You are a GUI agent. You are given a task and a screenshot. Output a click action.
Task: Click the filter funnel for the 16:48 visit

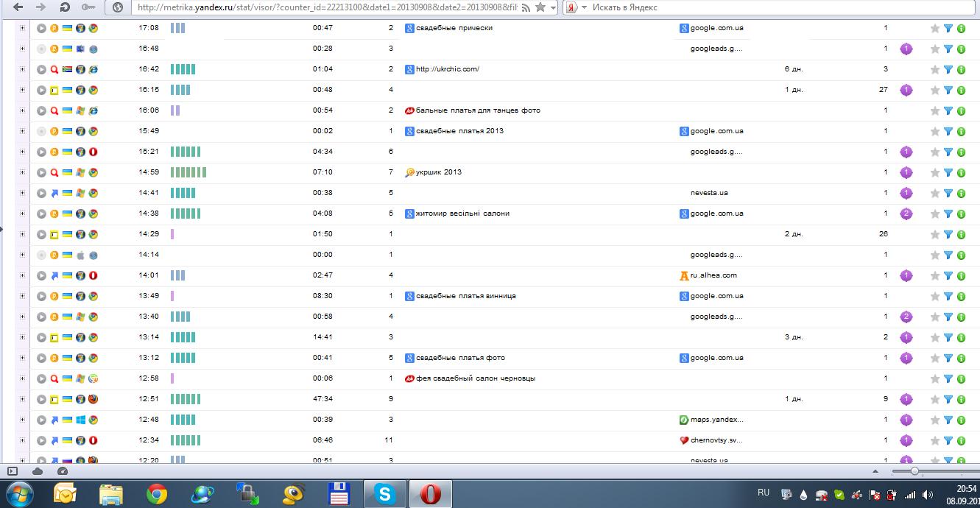[948, 49]
